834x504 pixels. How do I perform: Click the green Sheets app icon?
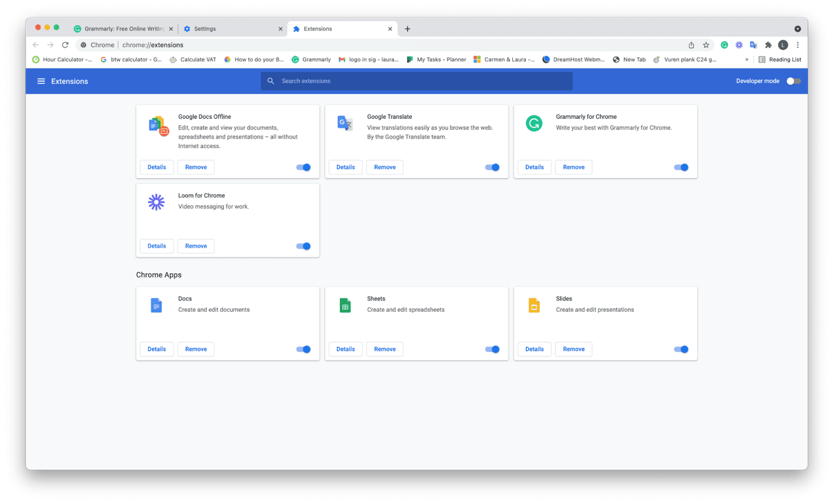345,305
